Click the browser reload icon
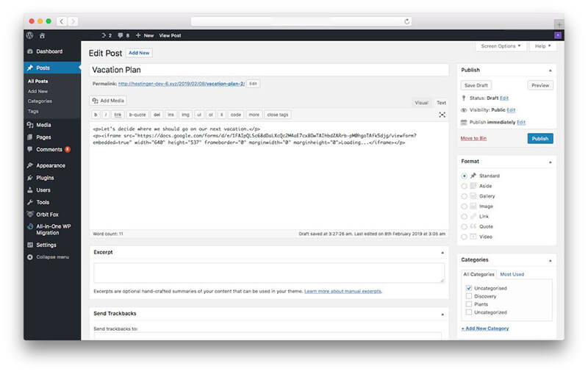Viewport: 588px width, 374px height. point(406,21)
